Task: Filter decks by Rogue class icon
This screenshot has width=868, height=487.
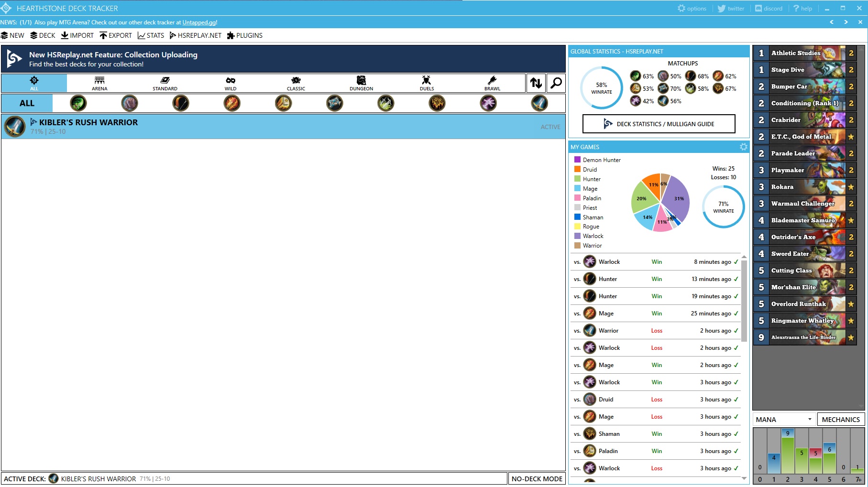Action: point(386,103)
